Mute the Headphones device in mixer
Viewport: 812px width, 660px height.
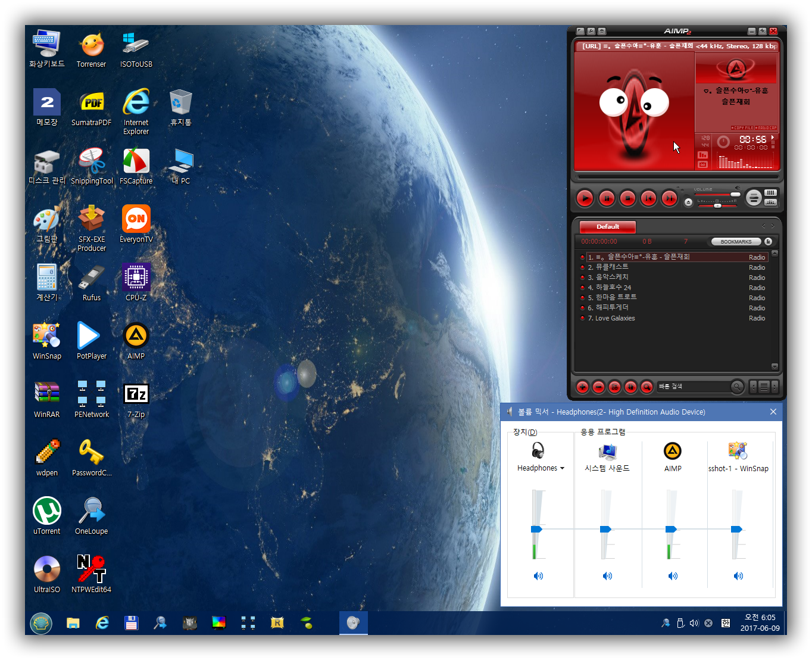[538, 576]
